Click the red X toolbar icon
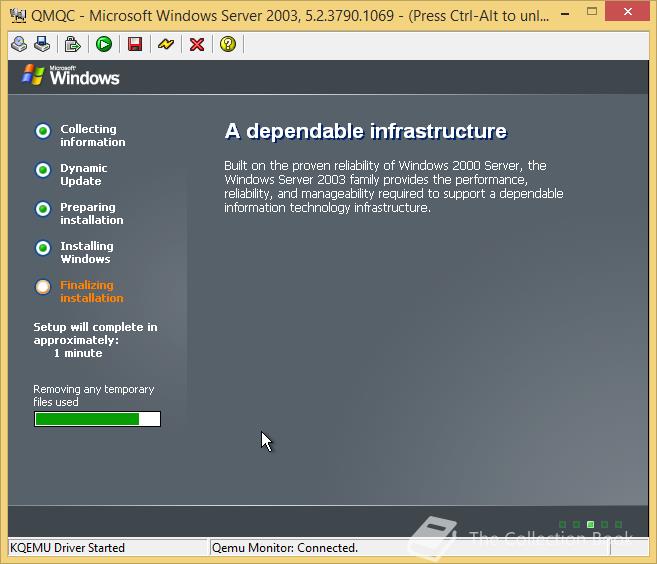 click(x=197, y=44)
